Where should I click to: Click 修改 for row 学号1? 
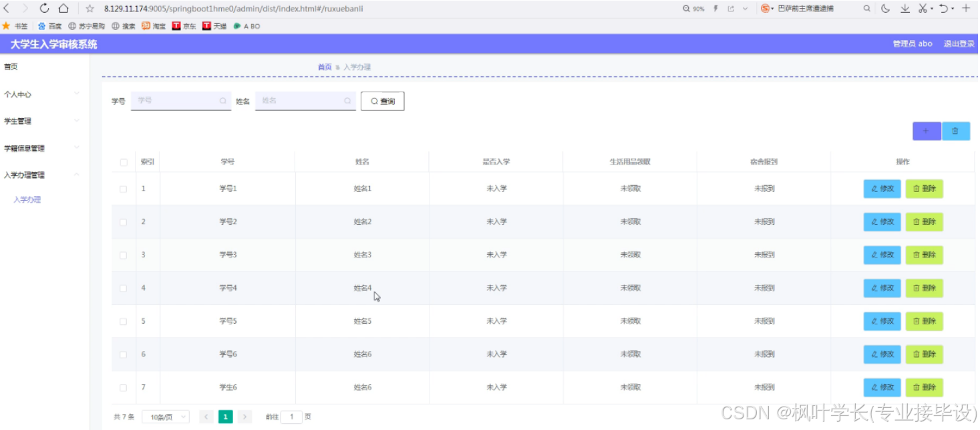point(882,189)
